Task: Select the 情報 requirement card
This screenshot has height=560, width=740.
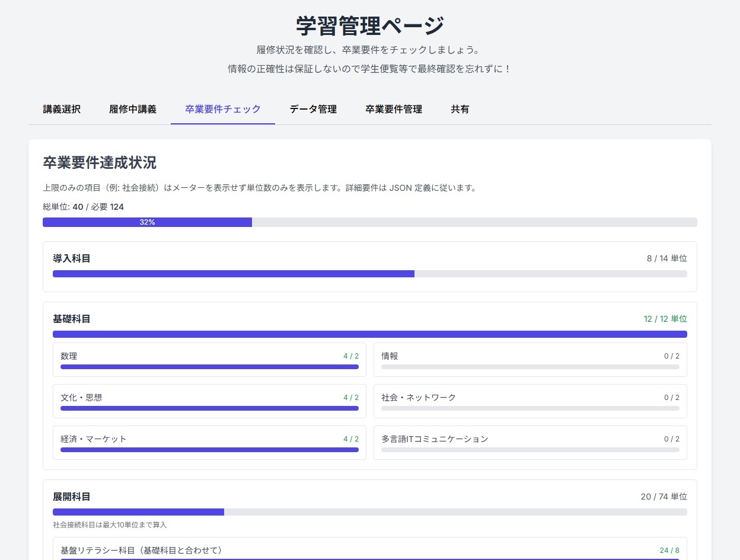Action: 530,360
